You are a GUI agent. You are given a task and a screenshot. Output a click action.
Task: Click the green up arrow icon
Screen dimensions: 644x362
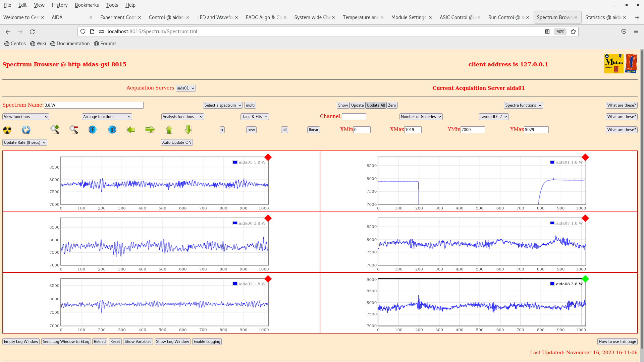(169, 130)
